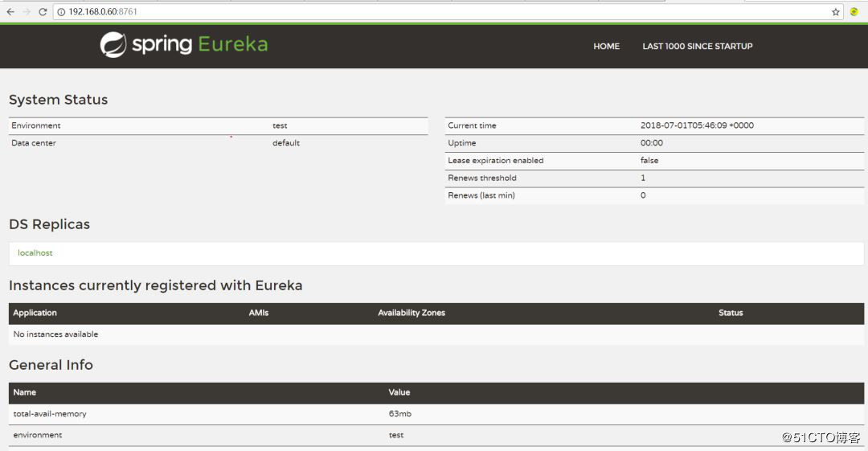Click the Renews threshold label
868x451 pixels.
(481, 178)
